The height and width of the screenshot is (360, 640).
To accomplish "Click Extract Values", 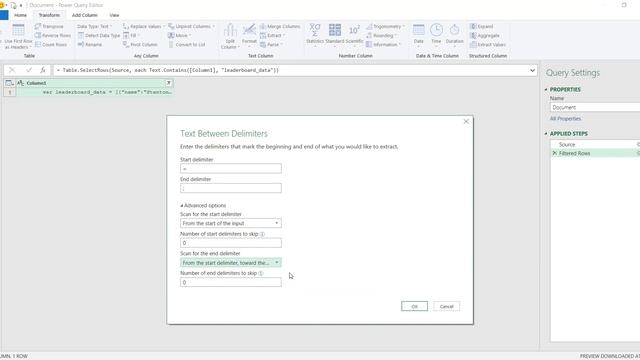I will (x=488, y=44).
